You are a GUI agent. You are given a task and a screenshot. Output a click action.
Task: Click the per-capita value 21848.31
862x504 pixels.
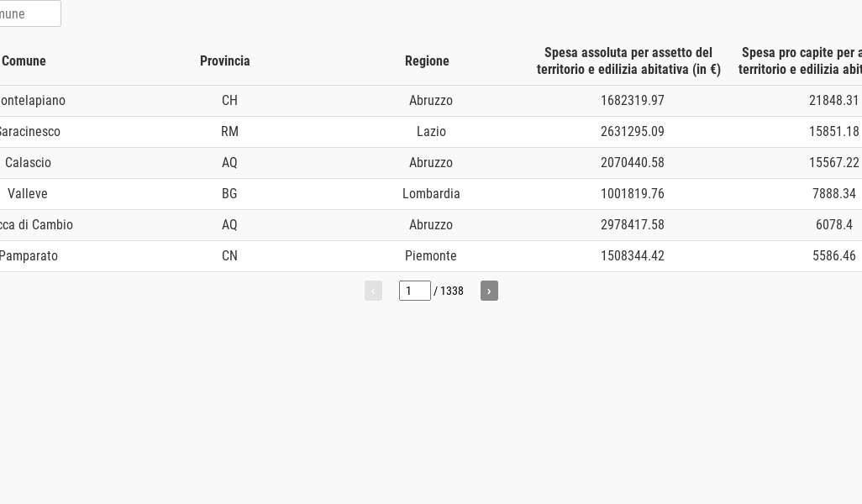pyautogui.click(x=833, y=101)
